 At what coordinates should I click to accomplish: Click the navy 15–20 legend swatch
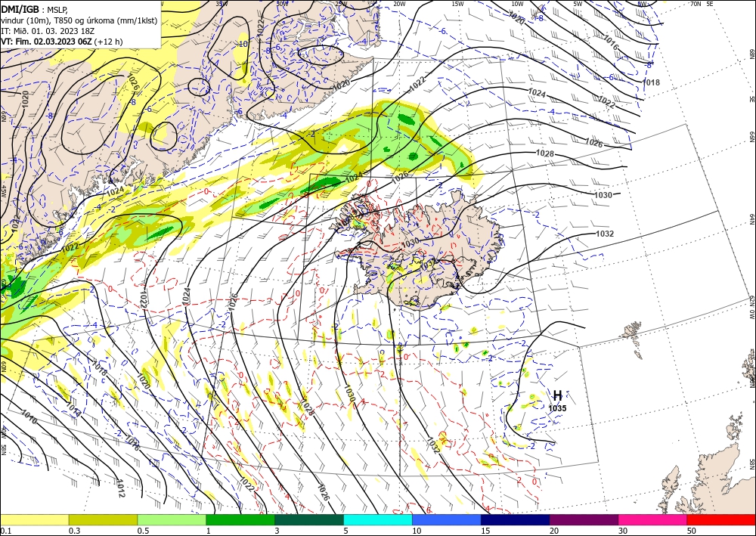pyautogui.click(x=516, y=519)
